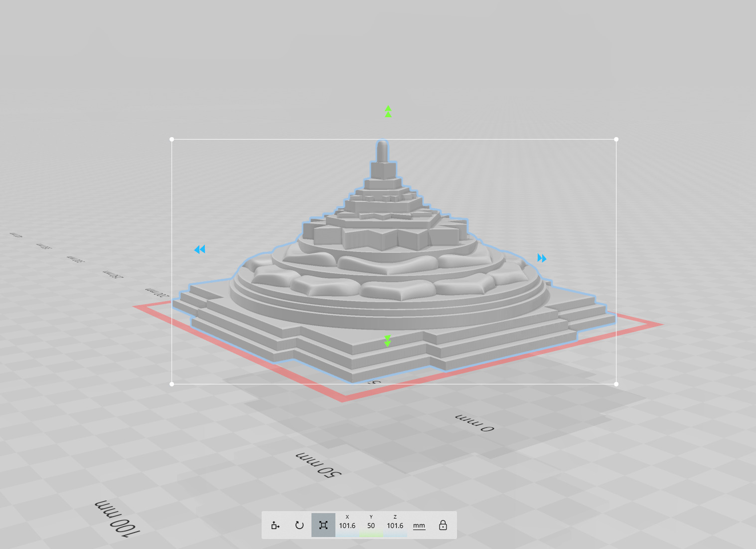Click the green downward scale arrow at model base
Image resolution: width=756 pixels, height=549 pixels.
pos(387,341)
